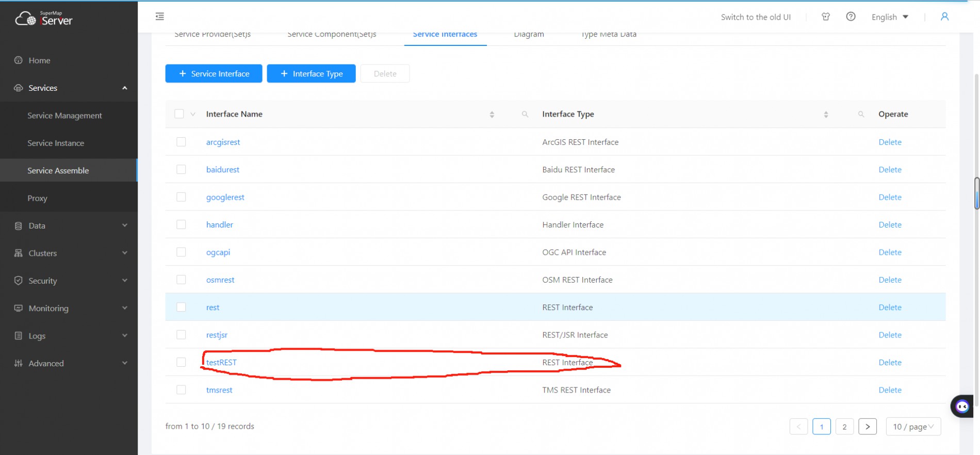Image resolution: width=980 pixels, height=455 pixels.
Task: Select the Service Interfaces tab
Action: pyautogui.click(x=445, y=35)
